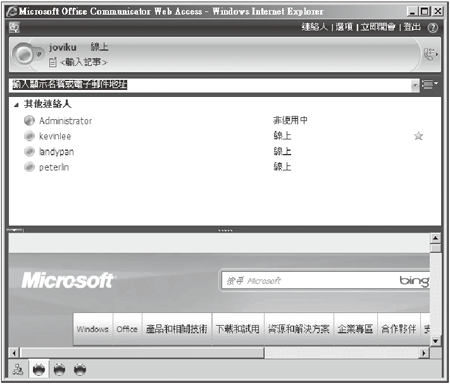450x384 pixels.
Task: Select the Administrator contact name
Action: tap(65, 121)
